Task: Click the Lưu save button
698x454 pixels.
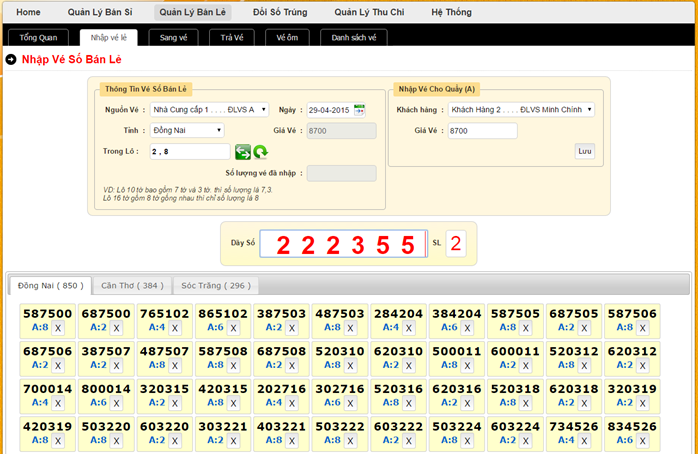Action: click(584, 151)
